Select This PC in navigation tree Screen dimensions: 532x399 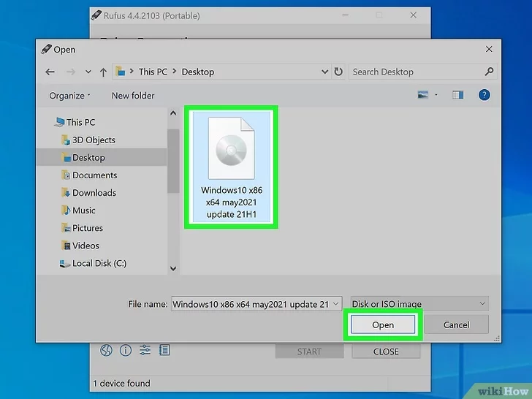click(75, 122)
